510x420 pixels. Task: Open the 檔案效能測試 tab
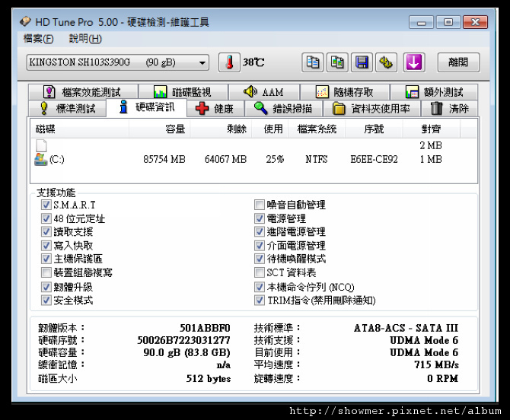(x=83, y=92)
